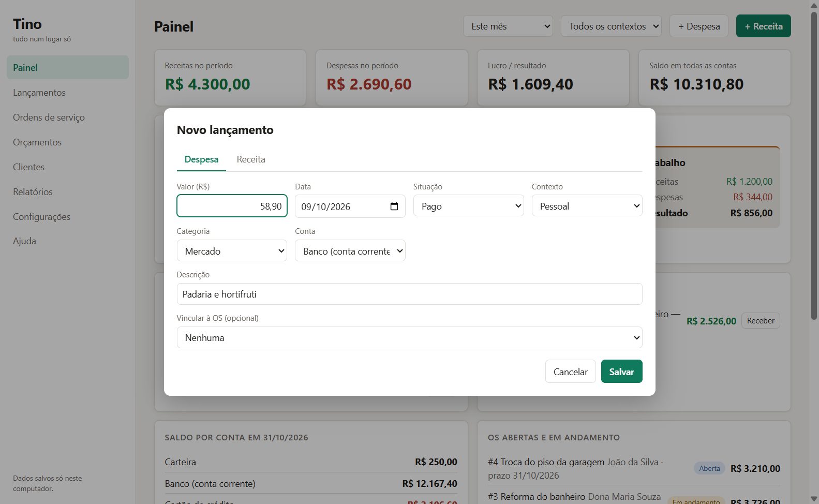Image resolution: width=819 pixels, height=504 pixels.
Task: Open Relatórios in the sidebar
Action: [x=68, y=192]
